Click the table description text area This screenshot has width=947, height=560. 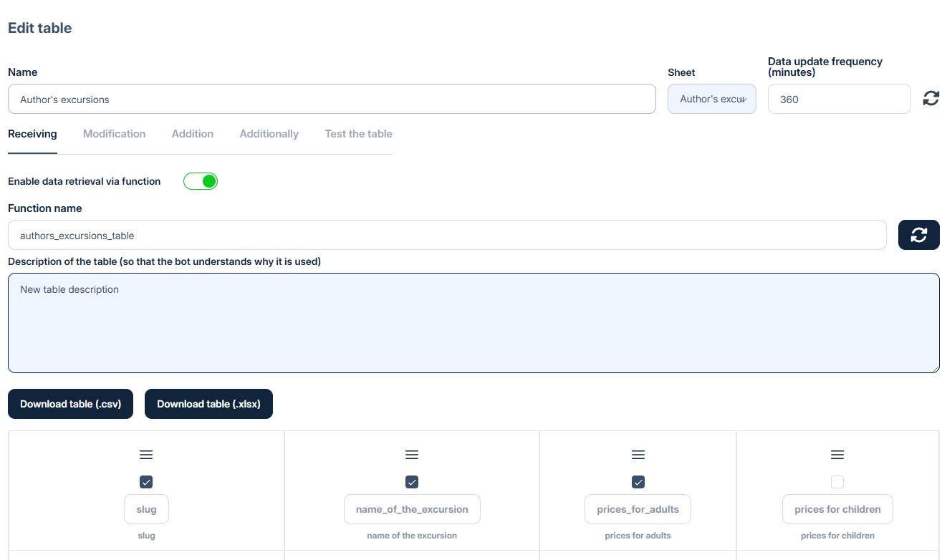[473, 322]
